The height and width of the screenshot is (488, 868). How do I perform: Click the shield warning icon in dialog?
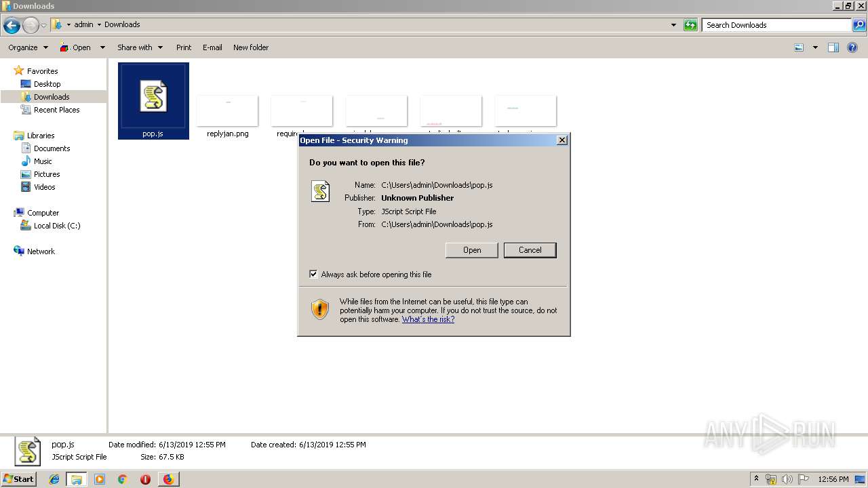pyautogui.click(x=320, y=310)
